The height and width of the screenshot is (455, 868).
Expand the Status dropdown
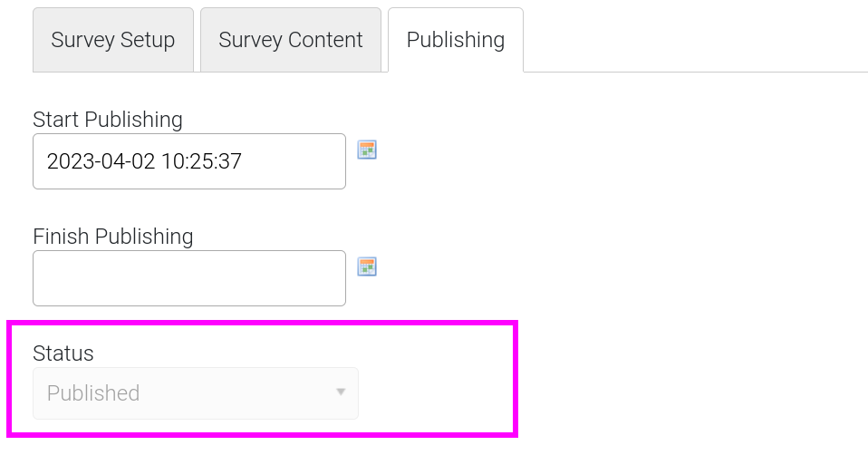click(196, 393)
